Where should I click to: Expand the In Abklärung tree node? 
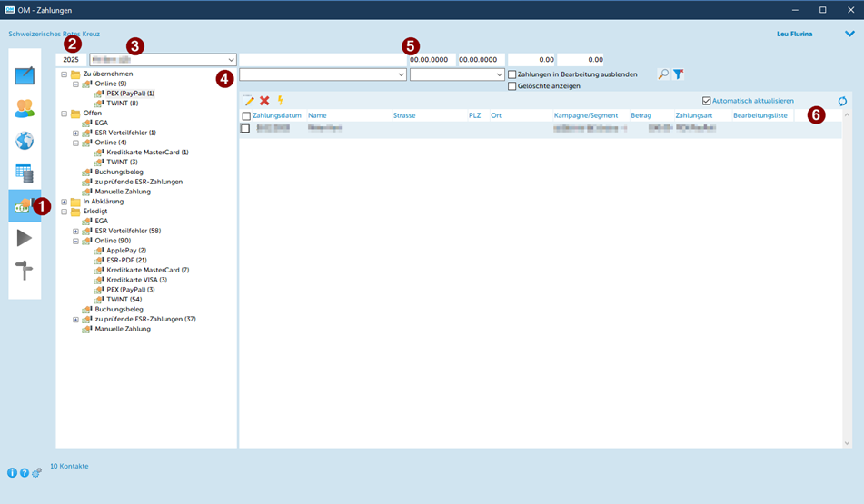coord(64,202)
